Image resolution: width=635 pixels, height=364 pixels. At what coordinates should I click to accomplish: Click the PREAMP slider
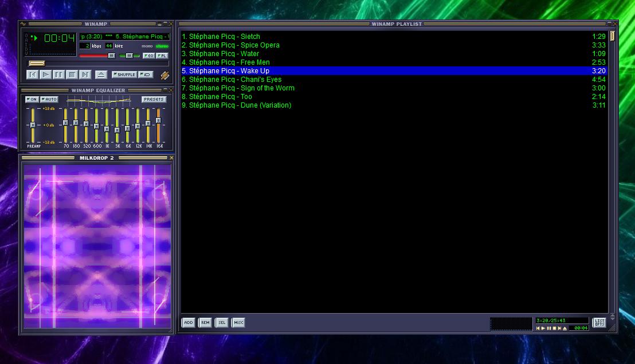tap(33, 125)
